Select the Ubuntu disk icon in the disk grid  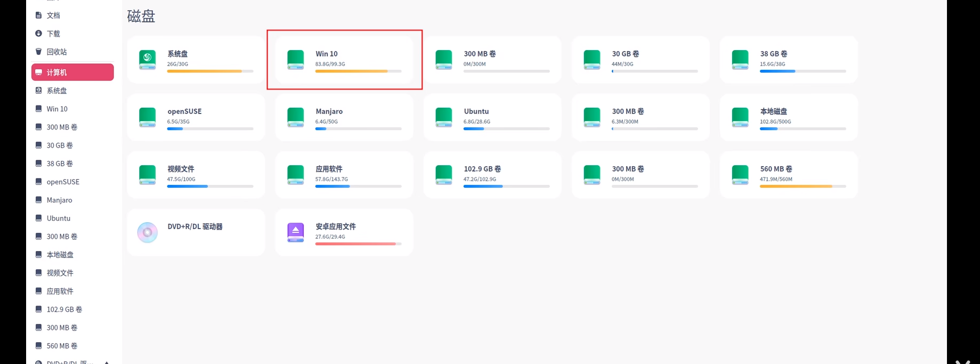coord(444,117)
